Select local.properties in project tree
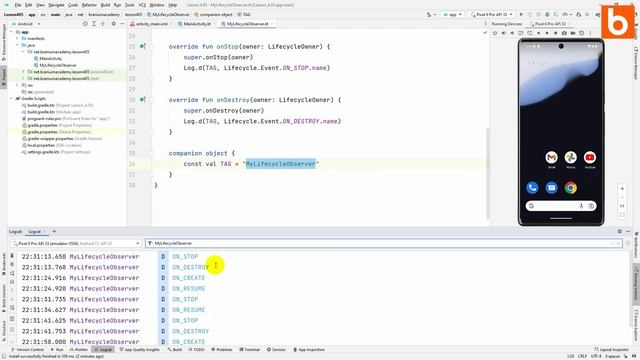Screen dimensions: 640x360 (x=52, y=145)
